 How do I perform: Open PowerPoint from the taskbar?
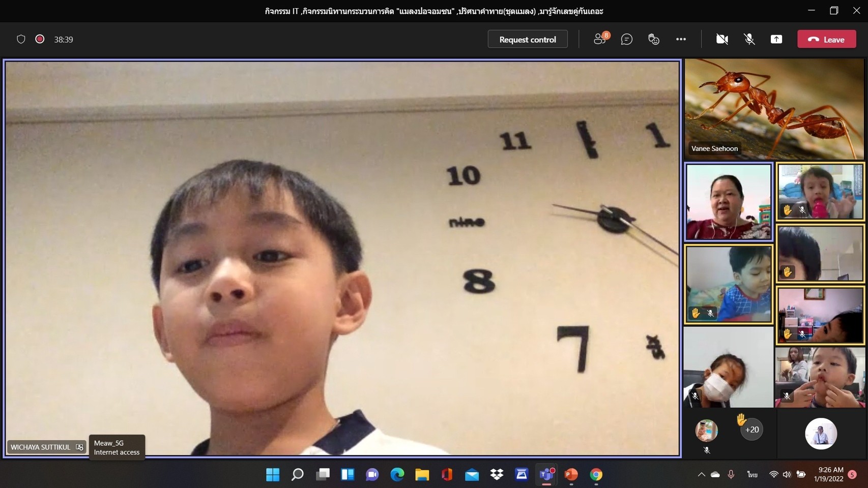571,474
